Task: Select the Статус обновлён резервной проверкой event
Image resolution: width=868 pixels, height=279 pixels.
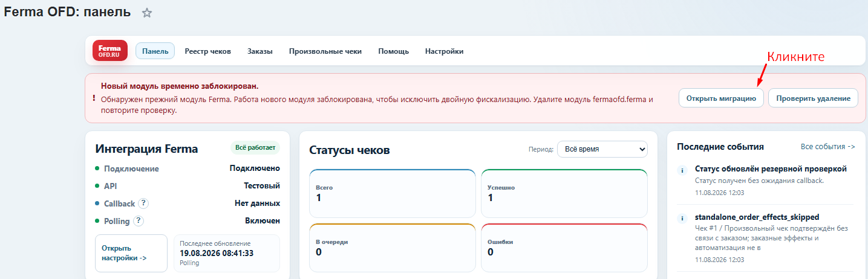Action: coord(771,168)
